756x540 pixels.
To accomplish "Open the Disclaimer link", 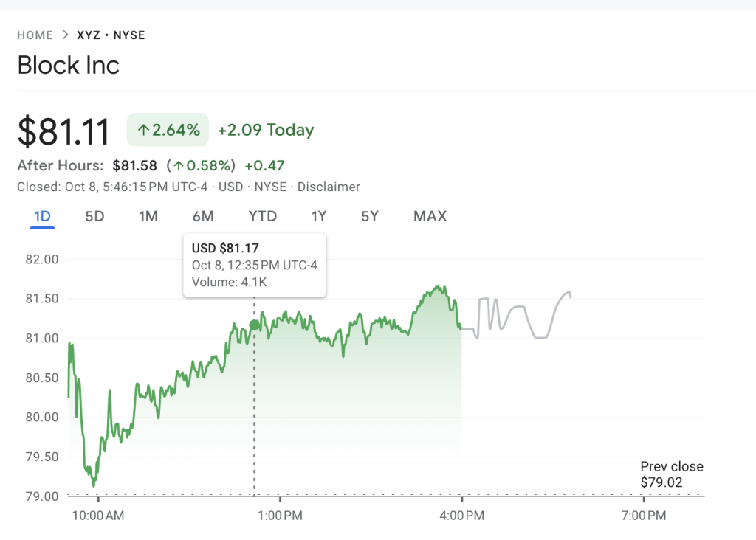I will tap(329, 187).
